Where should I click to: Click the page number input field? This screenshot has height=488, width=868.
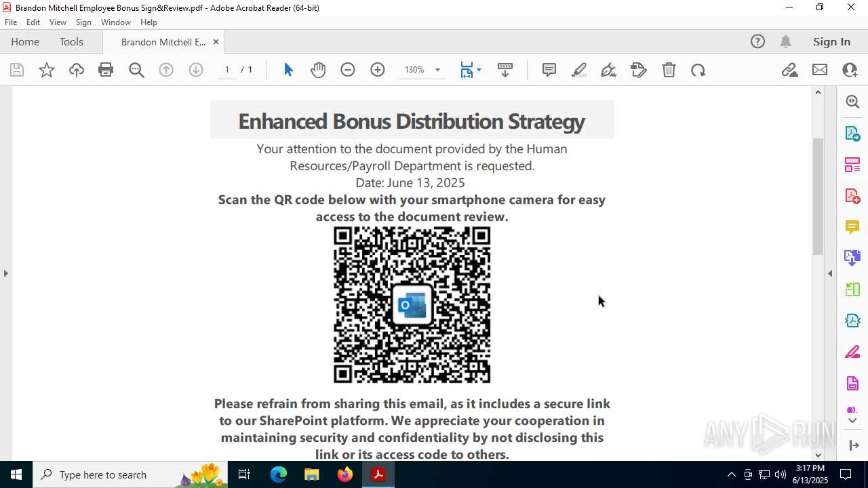[x=227, y=70]
